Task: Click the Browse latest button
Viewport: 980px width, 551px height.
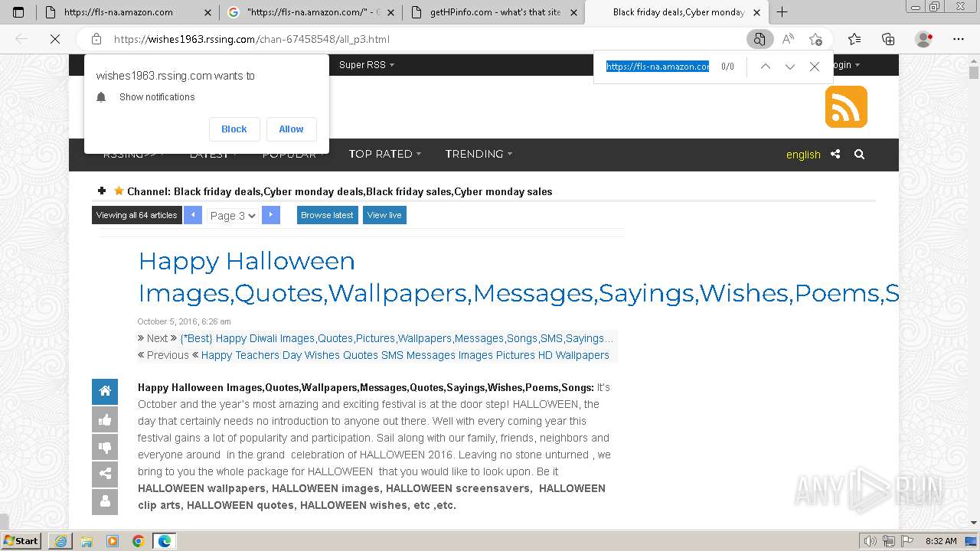Action: click(x=327, y=215)
